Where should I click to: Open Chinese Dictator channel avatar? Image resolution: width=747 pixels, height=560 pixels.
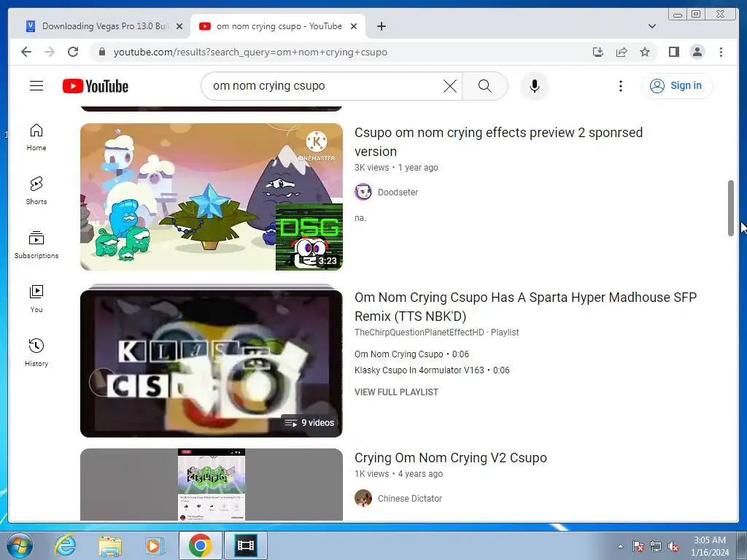(363, 498)
